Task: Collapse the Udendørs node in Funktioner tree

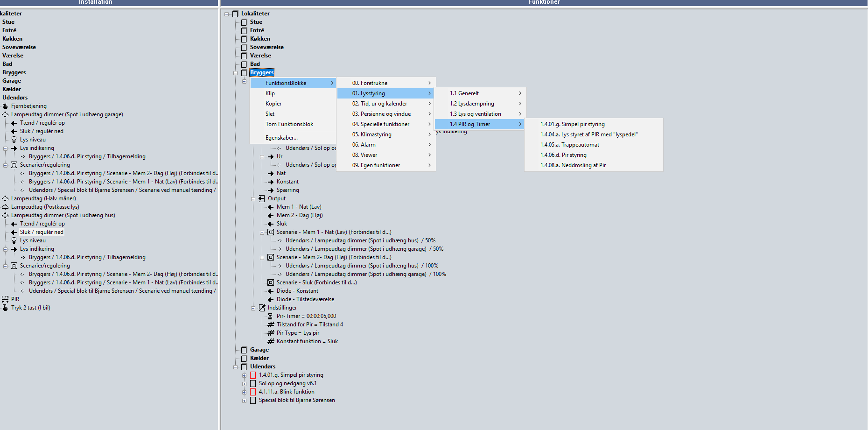Action: tap(236, 367)
